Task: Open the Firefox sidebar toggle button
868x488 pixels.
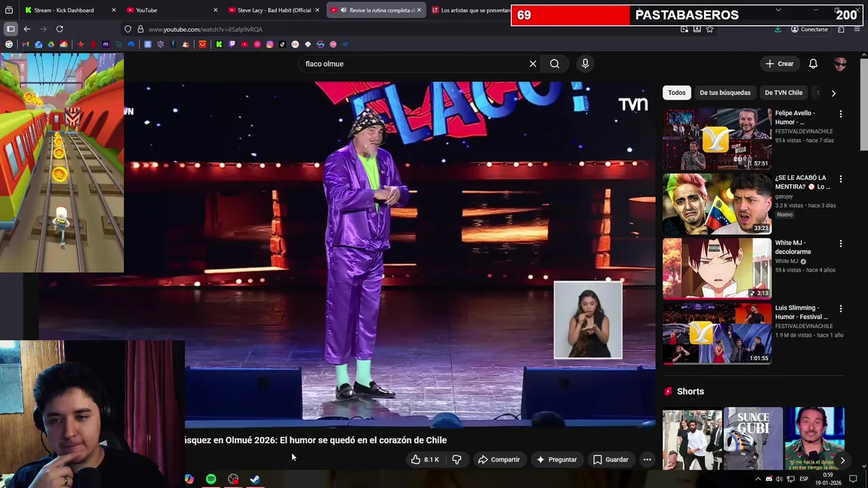Action: pyautogui.click(x=10, y=29)
